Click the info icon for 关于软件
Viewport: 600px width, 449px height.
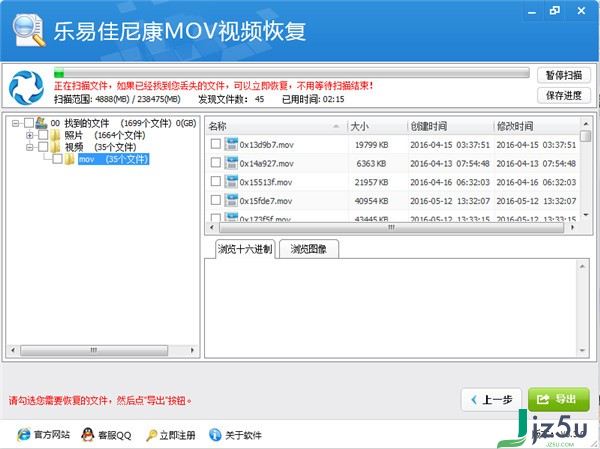215,435
